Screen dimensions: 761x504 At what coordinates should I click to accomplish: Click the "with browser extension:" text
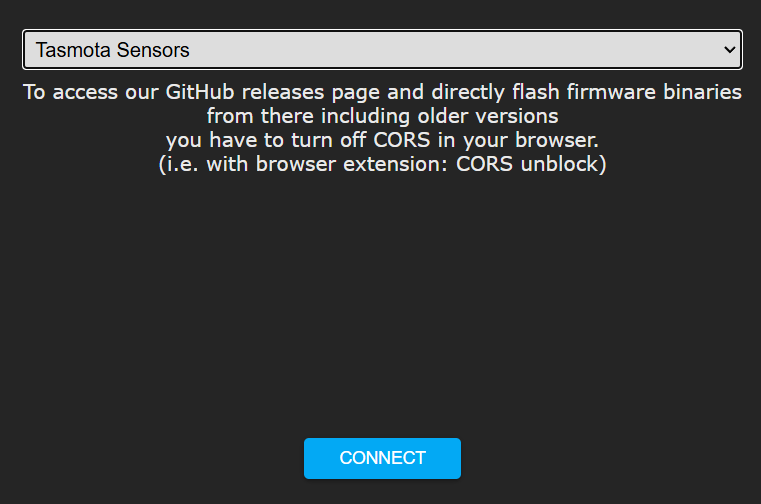(328, 162)
